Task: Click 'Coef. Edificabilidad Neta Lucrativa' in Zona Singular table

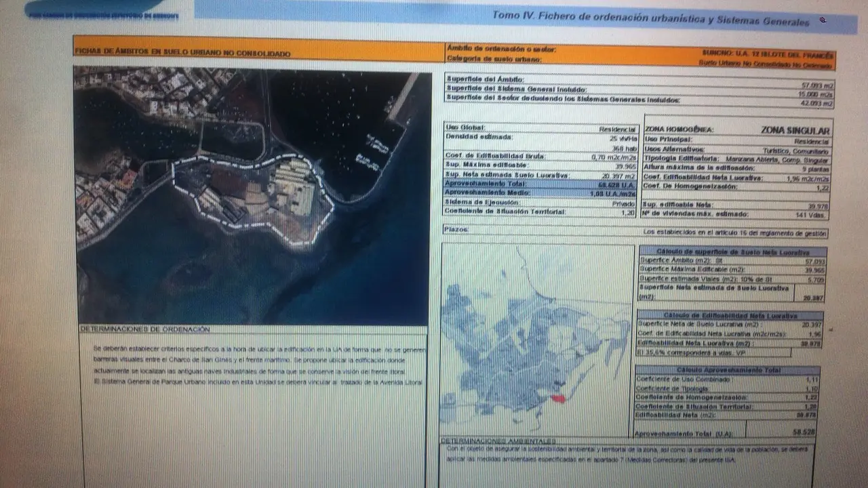Action: point(703,178)
